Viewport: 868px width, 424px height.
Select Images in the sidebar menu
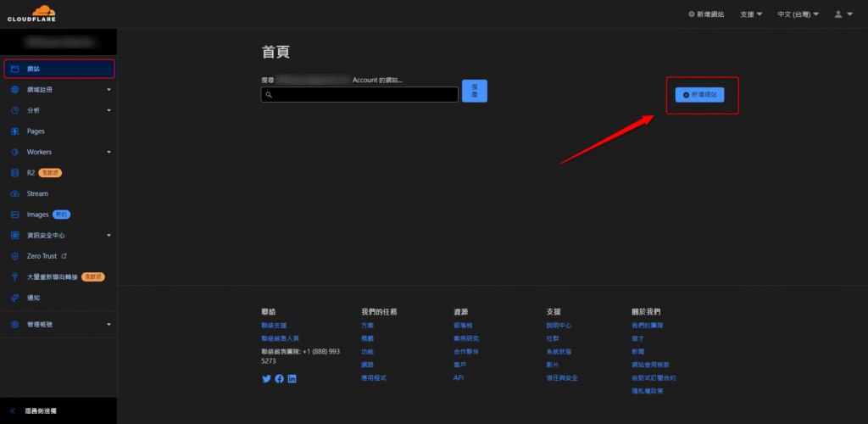[x=37, y=215]
